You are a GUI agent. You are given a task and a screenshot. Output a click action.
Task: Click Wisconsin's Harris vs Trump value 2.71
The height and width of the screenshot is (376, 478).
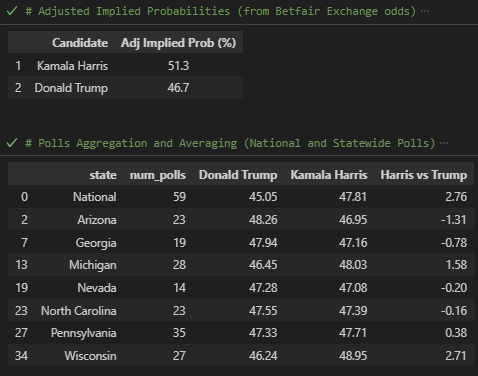tap(456, 356)
